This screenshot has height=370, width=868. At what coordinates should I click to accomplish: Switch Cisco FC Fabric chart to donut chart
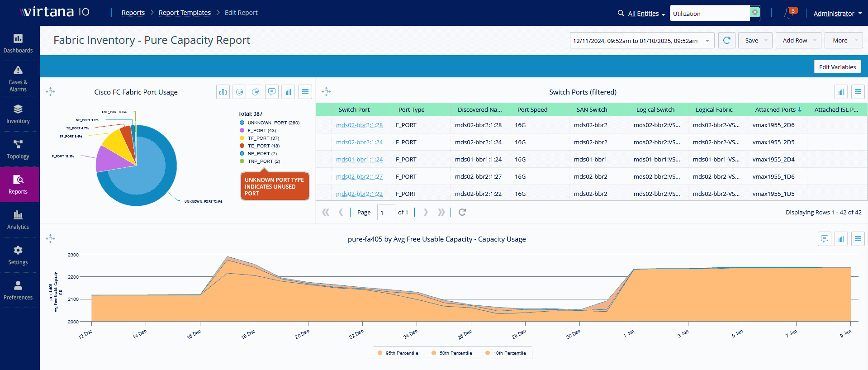point(239,92)
